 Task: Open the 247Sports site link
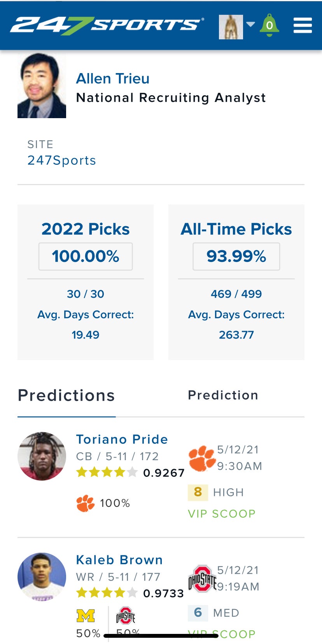click(x=61, y=161)
